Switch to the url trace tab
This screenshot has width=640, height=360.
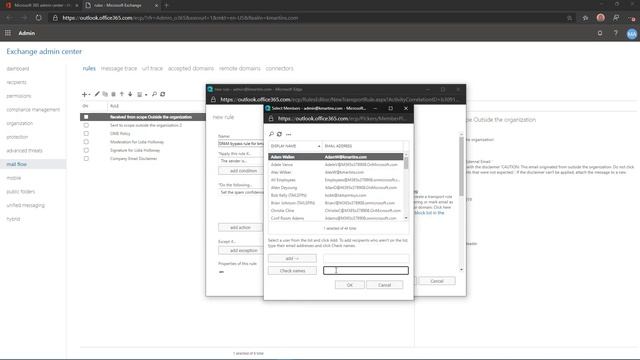coord(152,68)
